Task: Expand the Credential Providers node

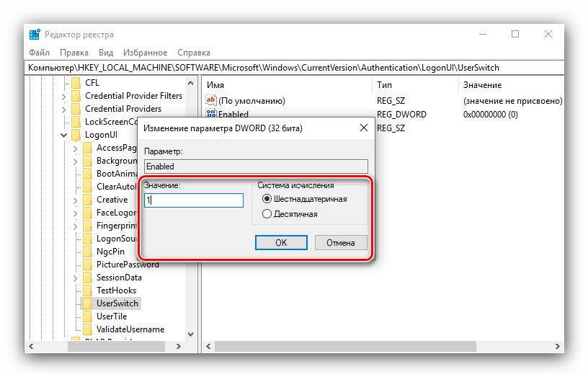Action: pyautogui.click(x=63, y=110)
